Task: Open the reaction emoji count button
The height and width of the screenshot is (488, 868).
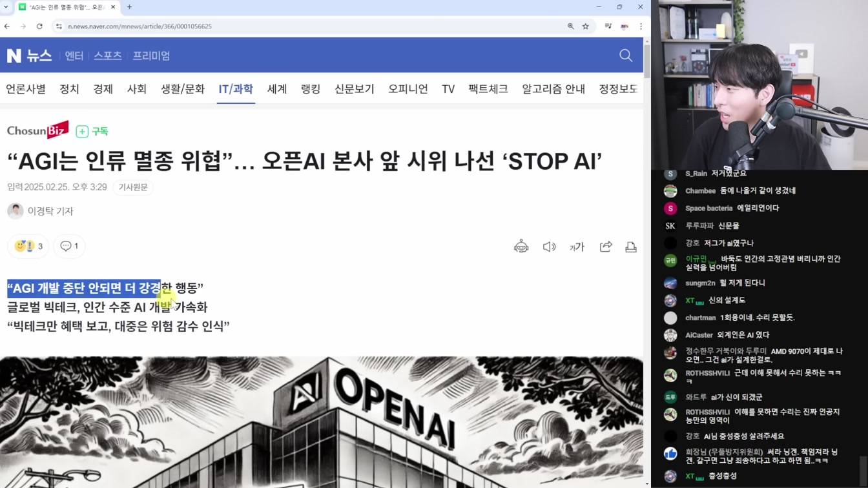Action: (28, 246)
